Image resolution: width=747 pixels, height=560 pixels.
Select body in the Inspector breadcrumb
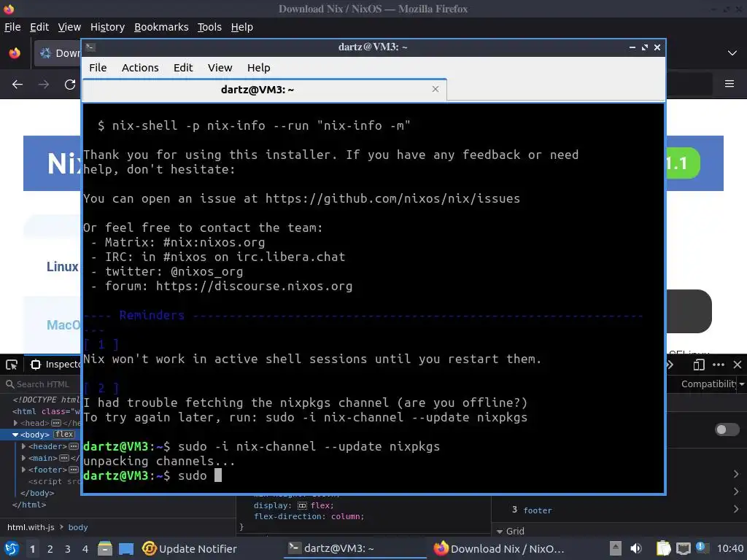click(x=78, y=527)
